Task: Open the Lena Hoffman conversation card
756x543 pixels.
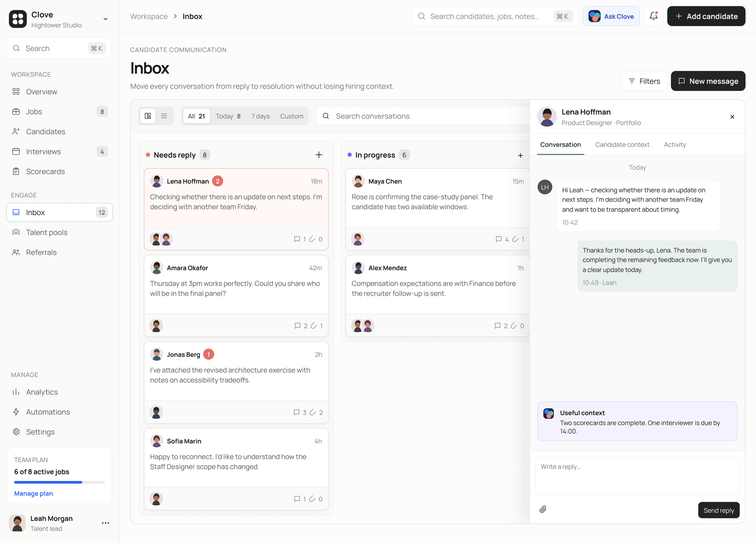Action: [236, 209]
